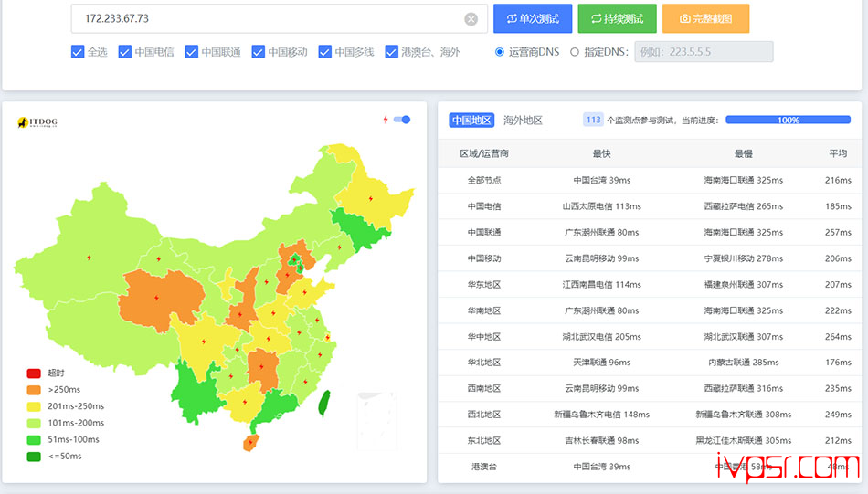Click the 天津联通 96ms cell
This screenshot has width=868, height=494.
[x=602, y=363]
